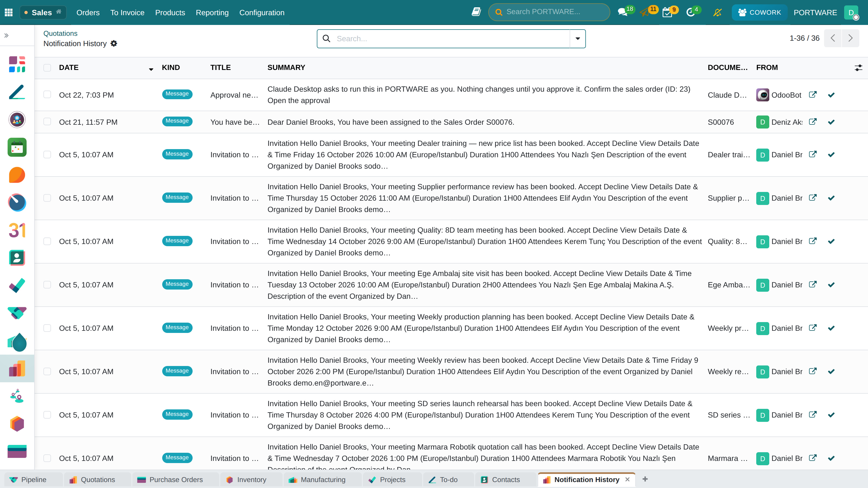Switch to the Purchase Orders bottom tab
This screenshot has width=868, height=488.
tap(175, 480)
